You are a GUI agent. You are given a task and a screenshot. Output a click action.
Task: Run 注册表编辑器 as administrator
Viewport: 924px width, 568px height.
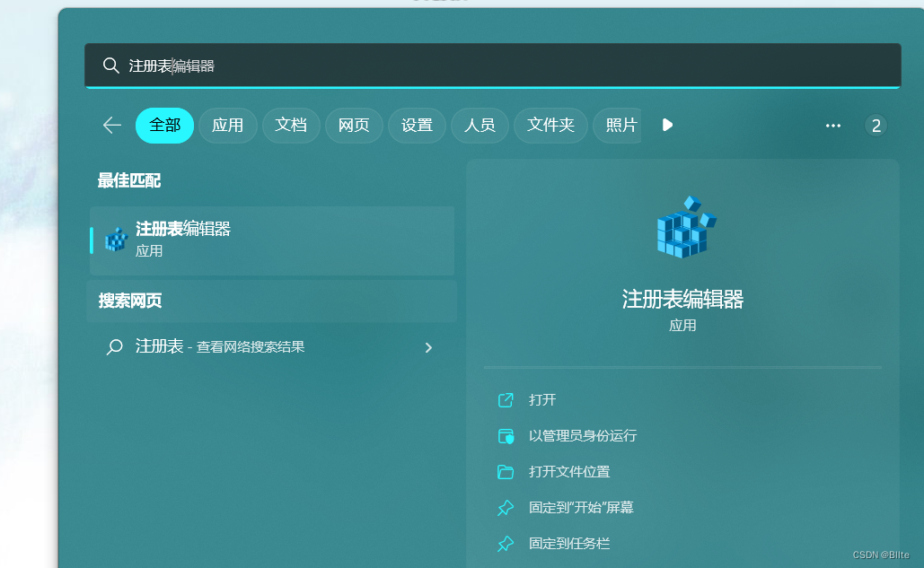tap(583, 436)
